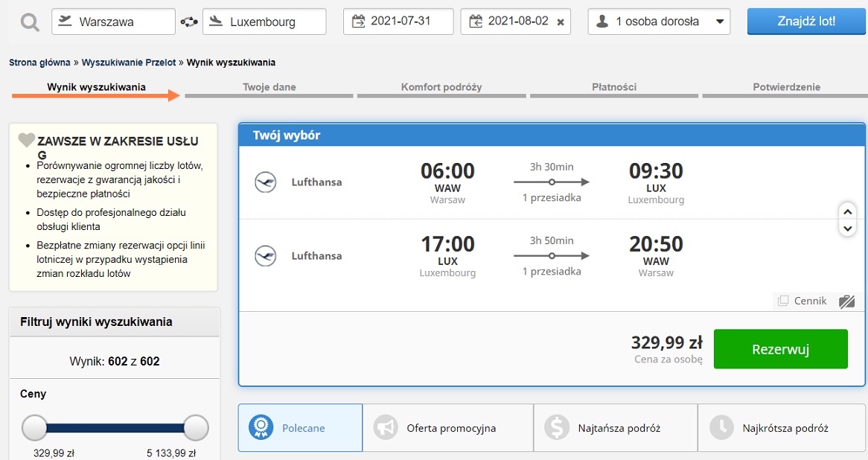868x460 pixels.
Task: Click the no-baggage icon beside Cennik
Action: pyautogui.click(x=847, y=301)
